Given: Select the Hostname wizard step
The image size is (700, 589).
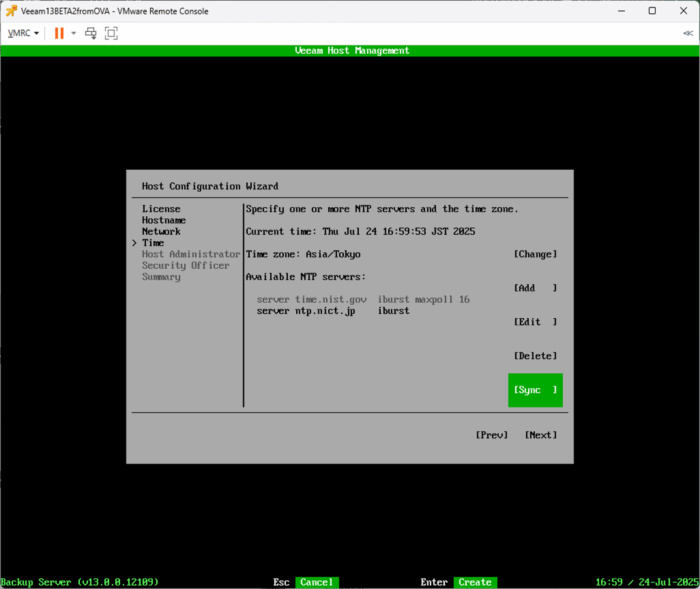Looking at the screenshot, I should tap(164, 220).
